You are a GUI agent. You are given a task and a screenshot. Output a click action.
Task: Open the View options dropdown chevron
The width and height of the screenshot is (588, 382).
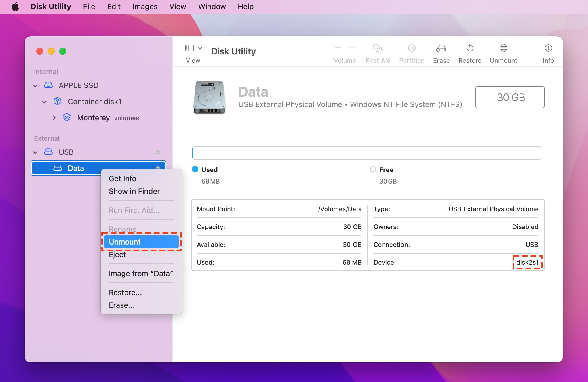coord(200,48)
